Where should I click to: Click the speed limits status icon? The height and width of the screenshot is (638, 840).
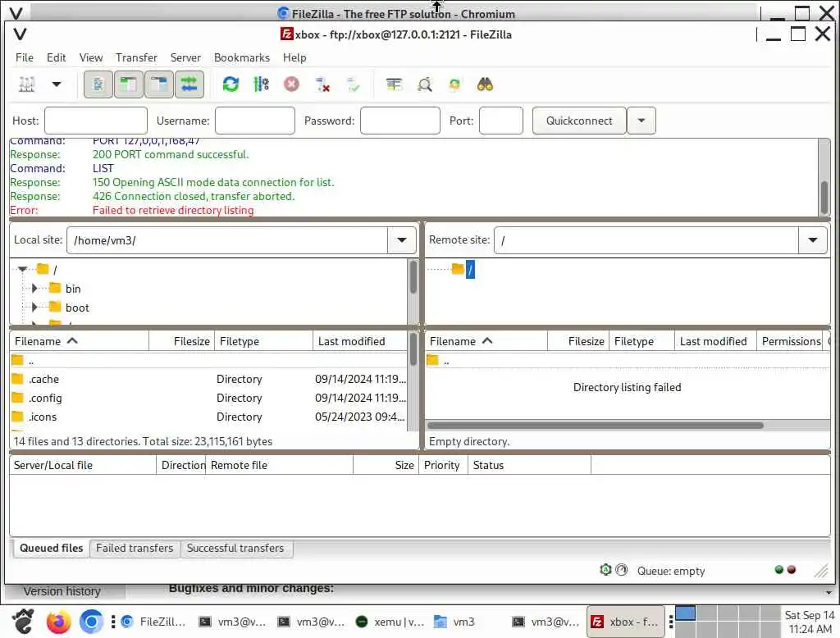pos(622,570)
